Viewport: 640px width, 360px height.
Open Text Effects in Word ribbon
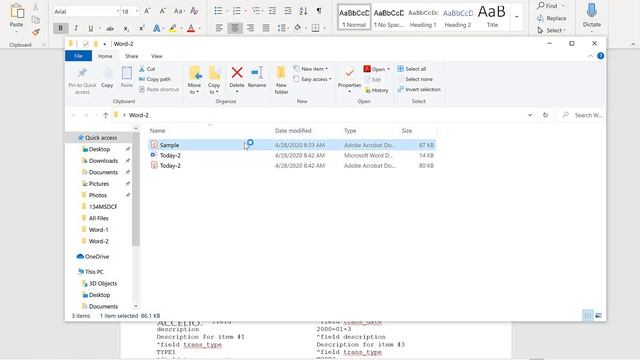(156, 28)
